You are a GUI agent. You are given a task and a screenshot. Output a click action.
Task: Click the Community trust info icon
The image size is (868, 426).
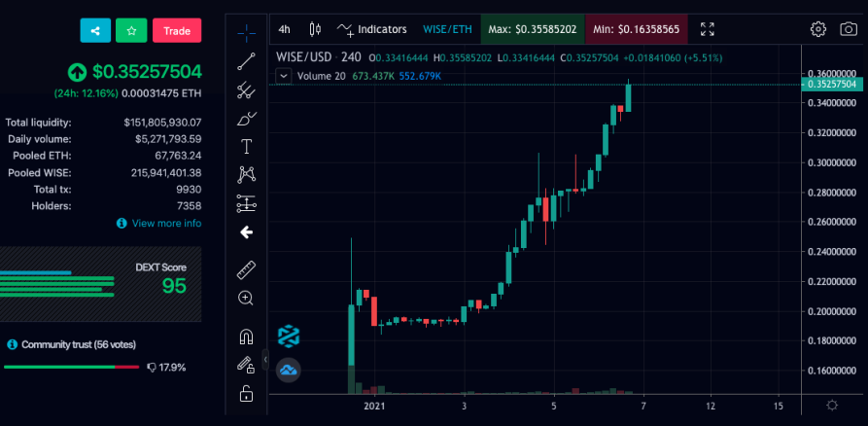[x=12, y=344]
